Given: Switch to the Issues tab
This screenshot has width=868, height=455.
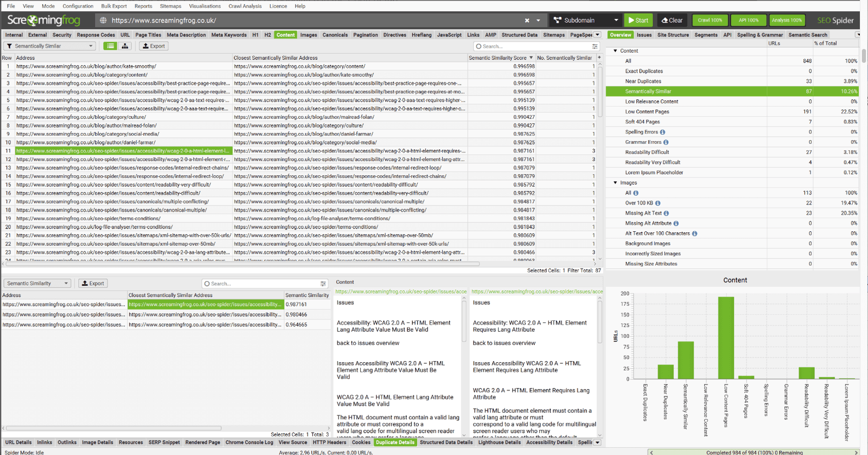Looking at the screenshot, I should tap(644, 35).
